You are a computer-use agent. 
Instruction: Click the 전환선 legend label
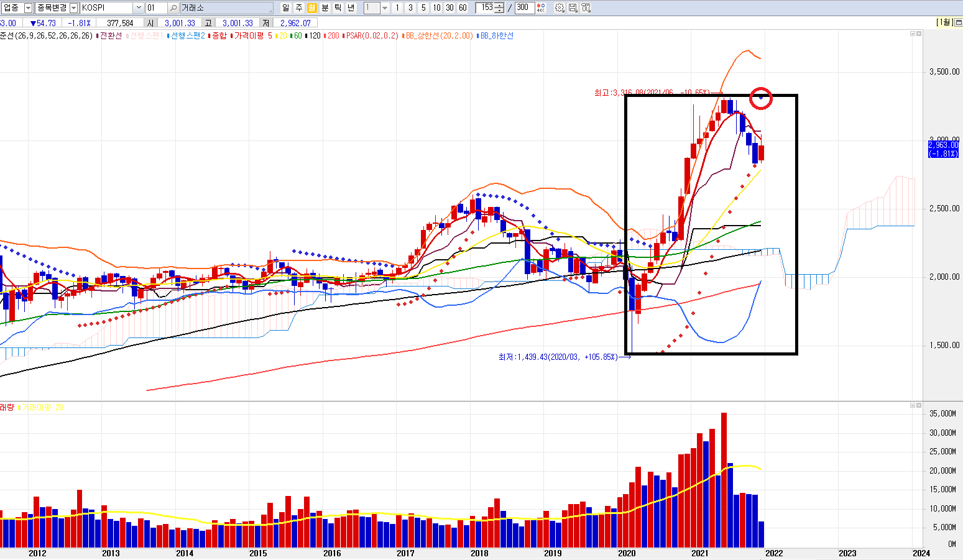(111, 36)
